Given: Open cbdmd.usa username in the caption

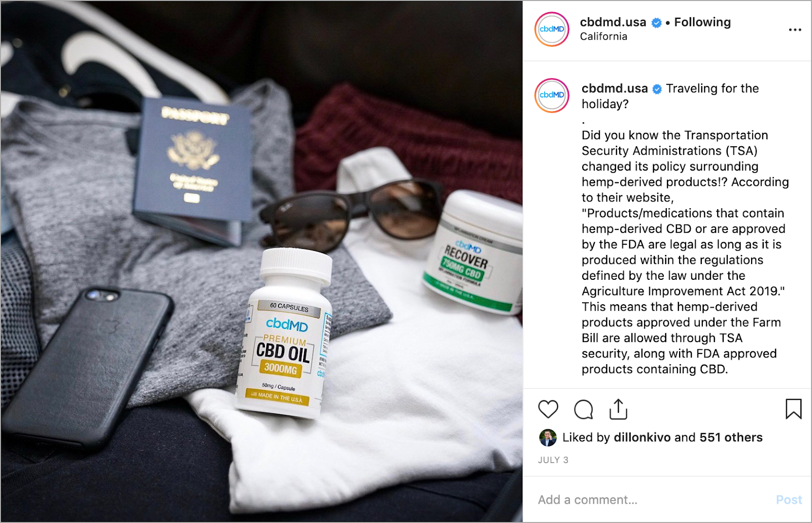Looking at the screenshot, I should point(615,88).
